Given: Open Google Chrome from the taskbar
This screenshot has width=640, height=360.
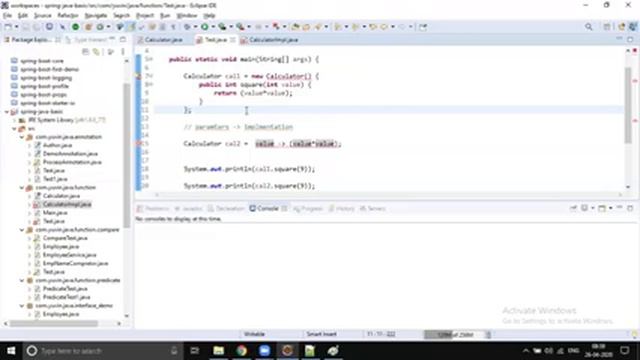Looking at the screenshot, I should point(241,351).
